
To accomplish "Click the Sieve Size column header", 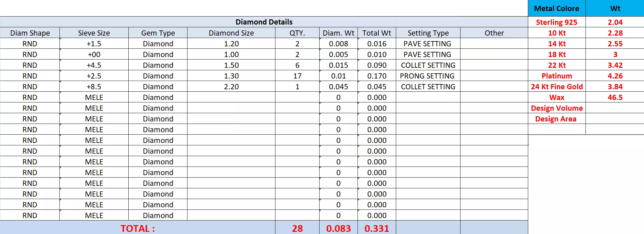I will coord(94,33).
